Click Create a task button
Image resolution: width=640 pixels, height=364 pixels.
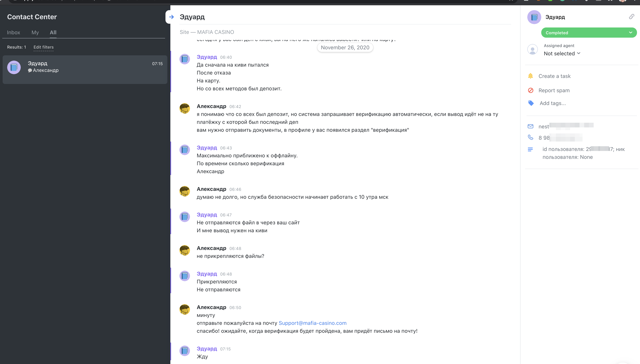(554, 76)
